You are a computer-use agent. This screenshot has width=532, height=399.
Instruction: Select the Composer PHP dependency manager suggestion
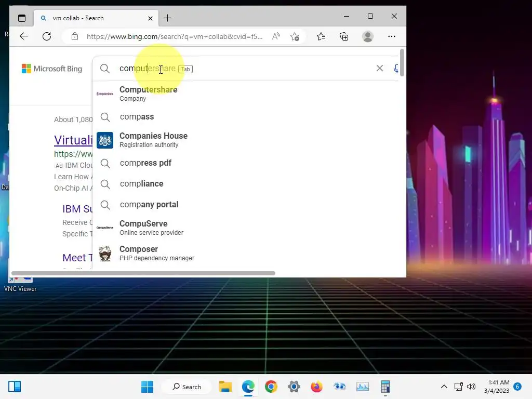point(246,253)
